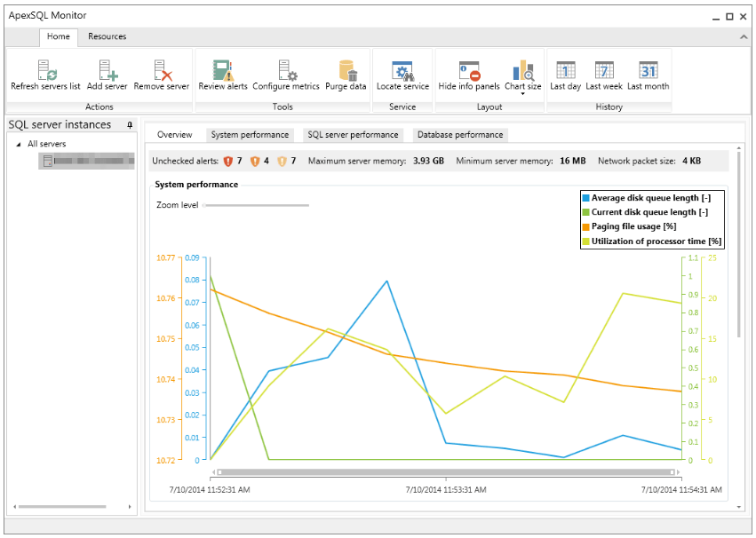756x538 pixels.
Task: Collapse the ribbon with the chevron
Action: coord(744,36)
